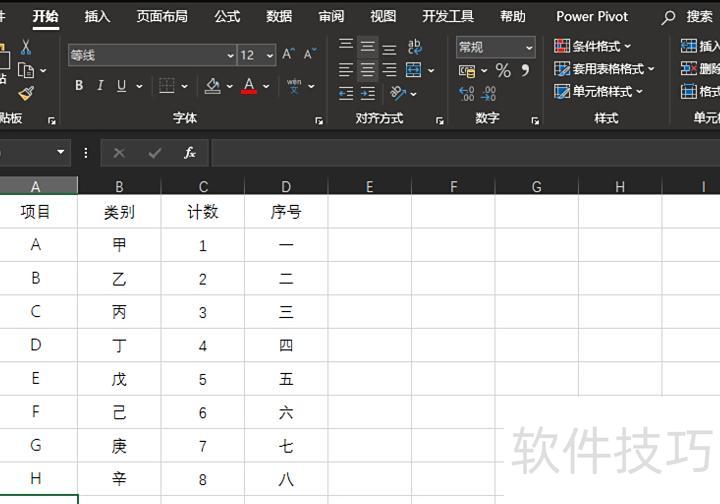Click the Increase Indent icon
The height and width of the screenshot is (504, 720).
(367, 93)
